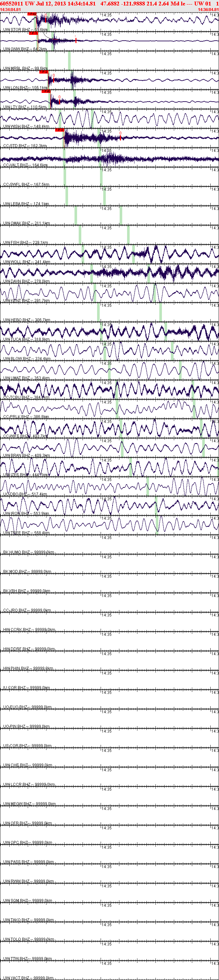Select station label CC STD BHZ 162.3km

tap(25, 146)
